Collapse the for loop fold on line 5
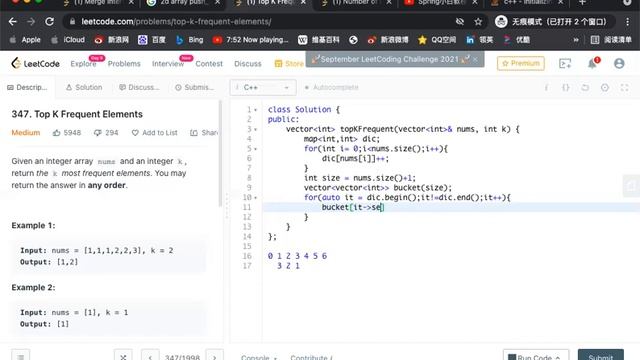The height and width of the screenshot is (360, 640). 256,149
